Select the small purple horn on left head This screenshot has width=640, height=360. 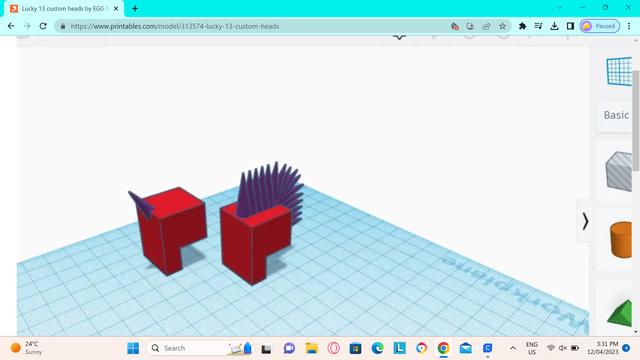(x=141, y=204)
